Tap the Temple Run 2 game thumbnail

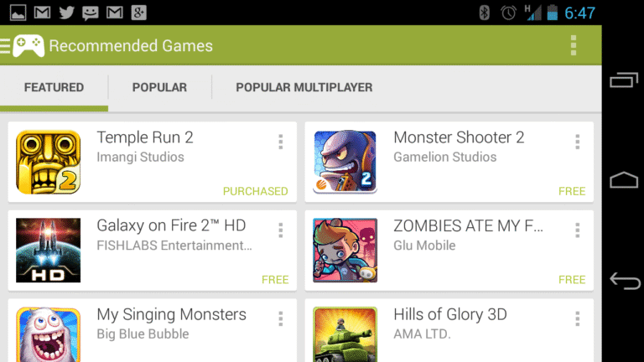[x=48, y=162]
